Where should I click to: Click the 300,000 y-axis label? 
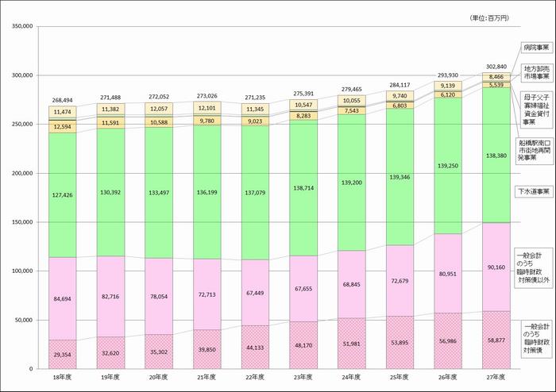point(22,75)
